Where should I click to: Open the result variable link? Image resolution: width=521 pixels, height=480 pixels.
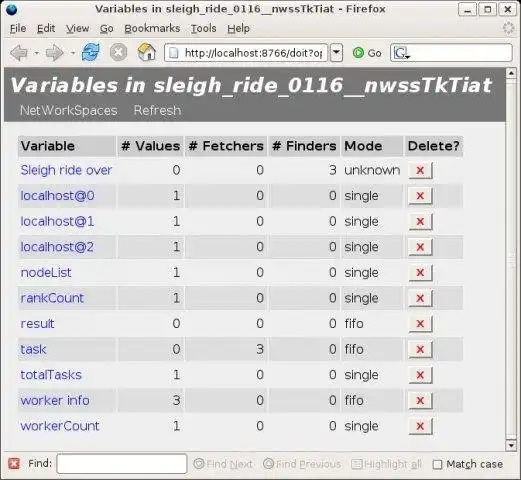click(x=37, y=324)
